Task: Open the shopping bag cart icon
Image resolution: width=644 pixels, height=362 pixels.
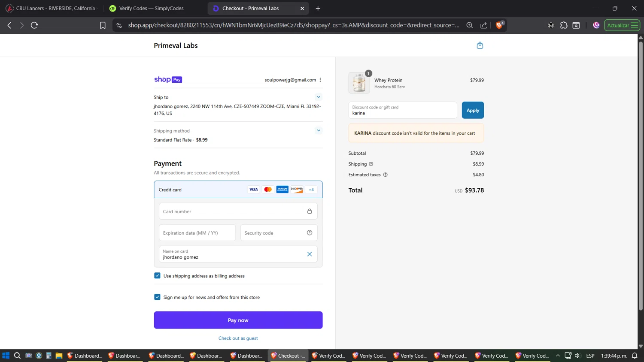Action: 480,45
